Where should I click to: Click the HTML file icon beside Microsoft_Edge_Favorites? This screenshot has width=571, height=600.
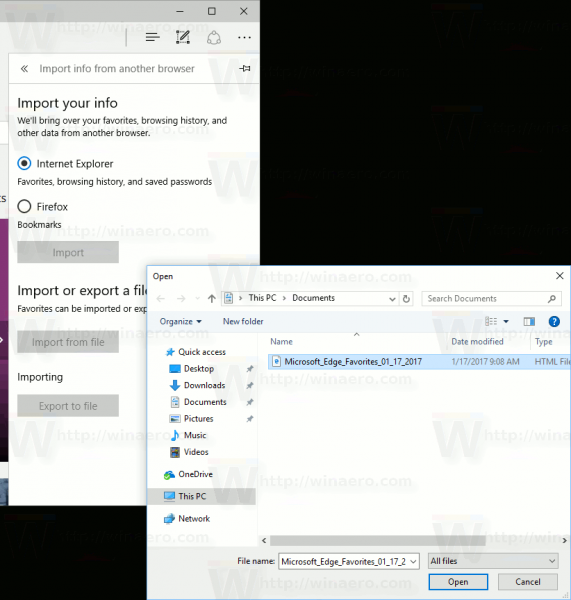pyautogui.click(x=276, y=361)
